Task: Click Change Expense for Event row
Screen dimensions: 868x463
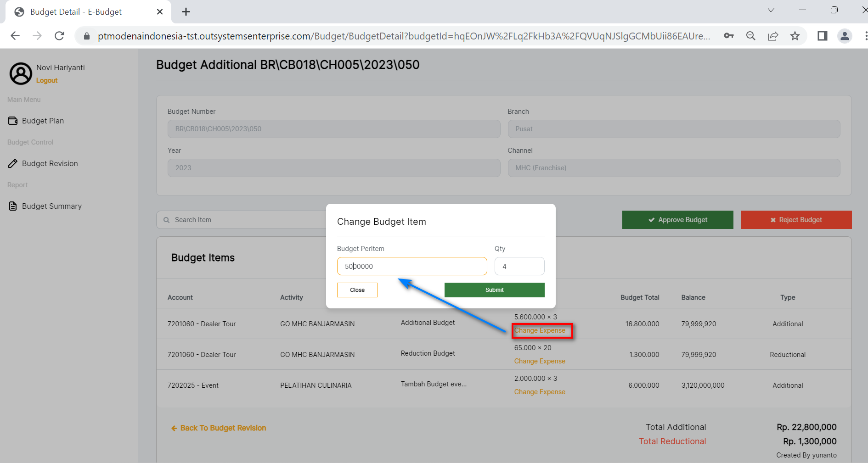Action: click(540, 392)
